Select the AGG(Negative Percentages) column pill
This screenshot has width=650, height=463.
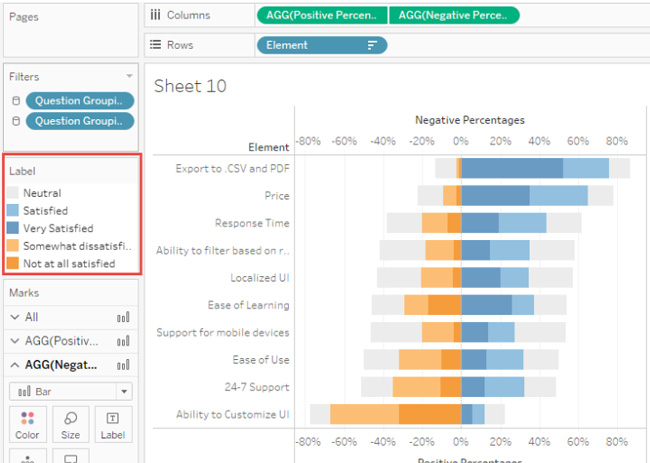click(453, 15)
